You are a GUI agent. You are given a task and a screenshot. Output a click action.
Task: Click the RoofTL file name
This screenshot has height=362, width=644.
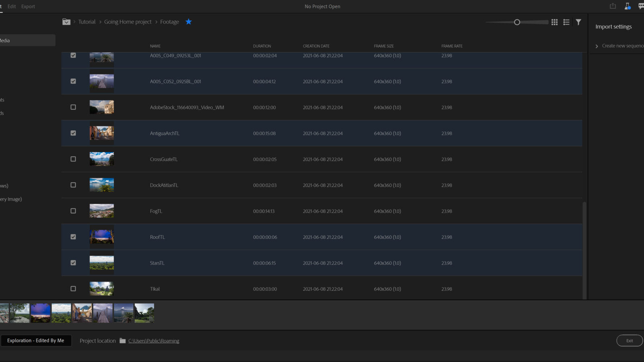click(x=157, y=237)
